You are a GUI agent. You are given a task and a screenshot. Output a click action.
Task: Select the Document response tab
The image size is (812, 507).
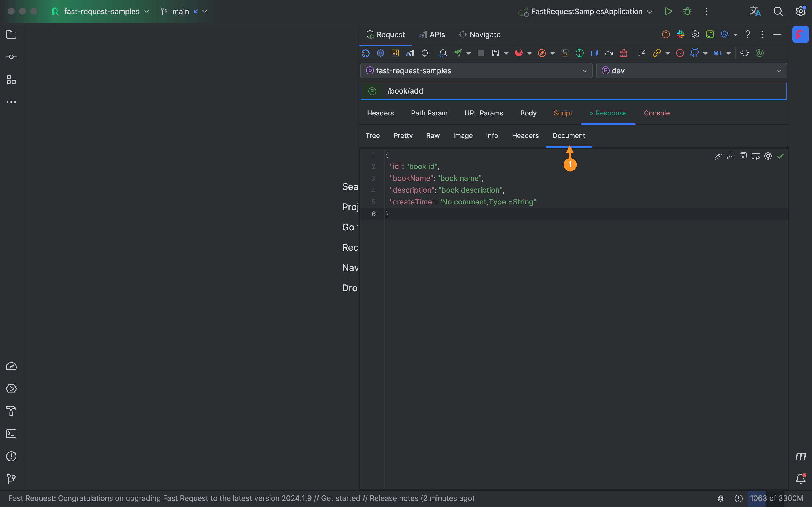pyautogui.click(x=568, y=135)
